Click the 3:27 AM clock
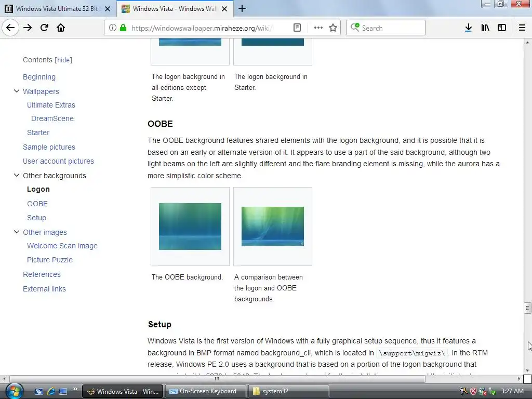Image resolution: width=532 pixels, height=399 pixels. click(512, 391)
